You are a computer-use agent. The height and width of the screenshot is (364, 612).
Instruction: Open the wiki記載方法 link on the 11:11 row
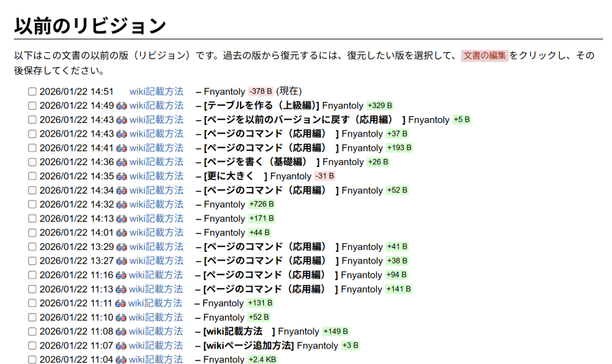[155, 303]
